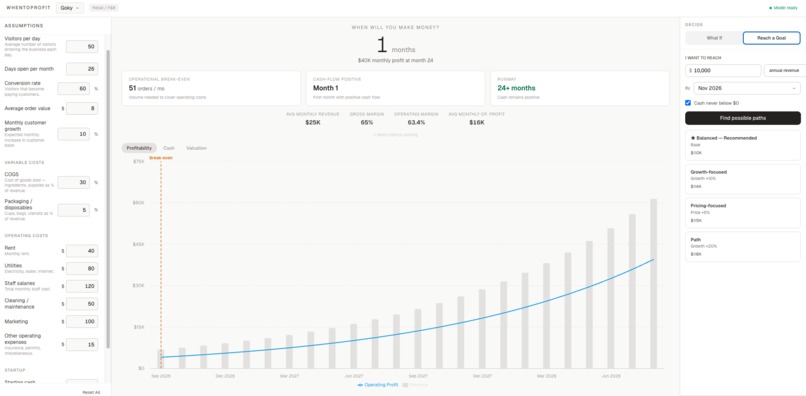Switch to the Valuation chart tab

click(196, 148)
